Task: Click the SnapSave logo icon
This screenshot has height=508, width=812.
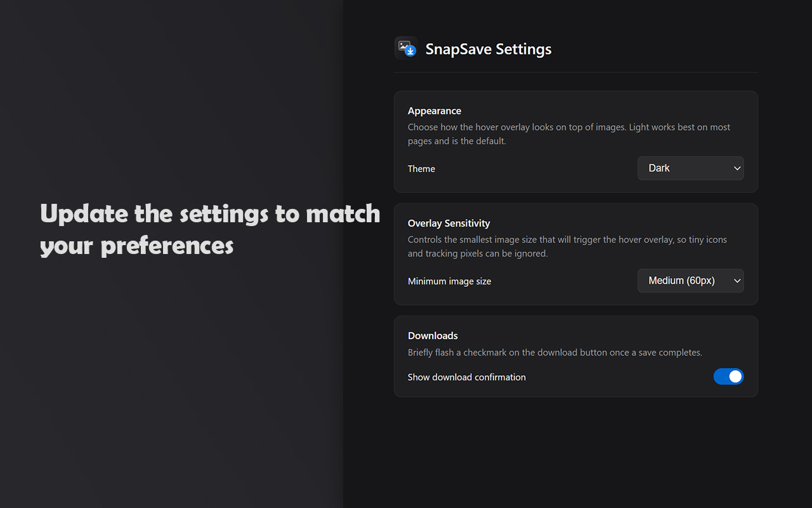Action: [x=406, y=48]
